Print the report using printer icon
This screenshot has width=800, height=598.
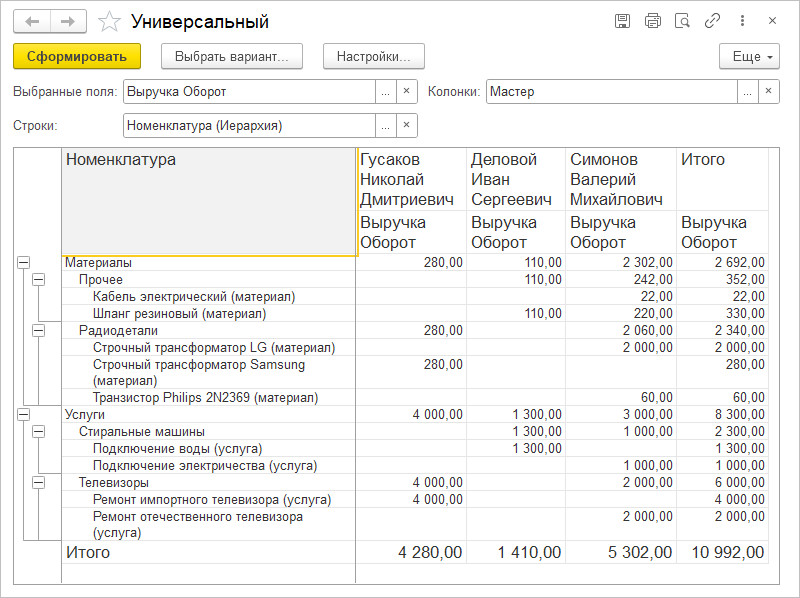(x=653, y=21)
